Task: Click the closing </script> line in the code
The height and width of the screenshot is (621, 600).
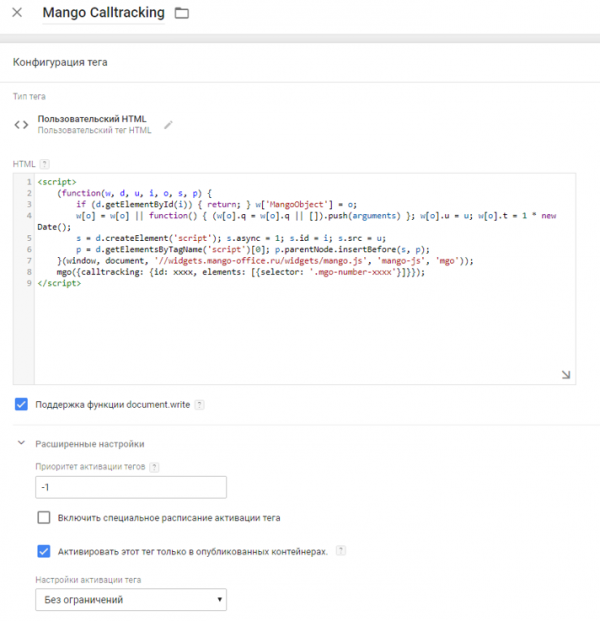Action: pos(59,283)
